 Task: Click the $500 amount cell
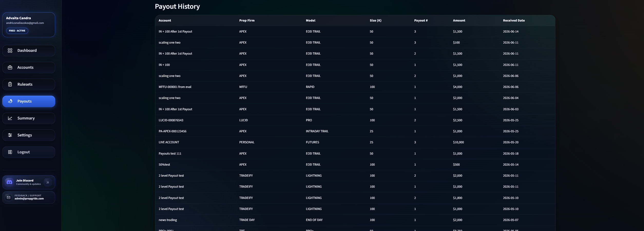(456, 165)
